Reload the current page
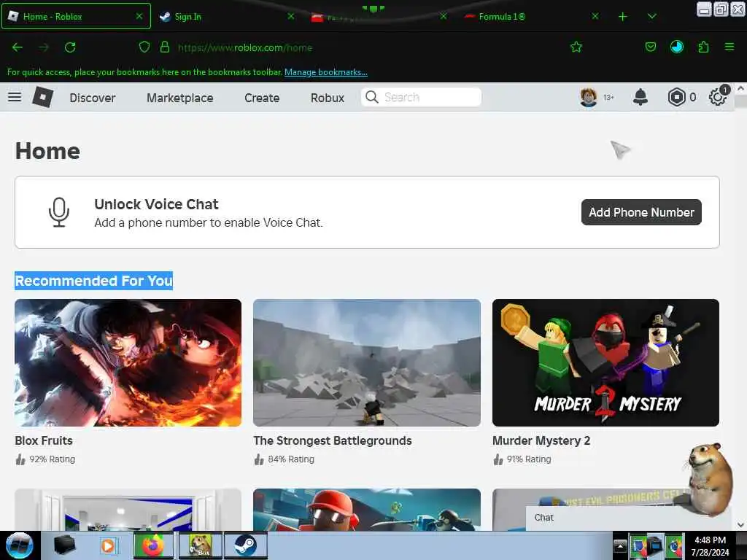 click(x=70, y=47)
